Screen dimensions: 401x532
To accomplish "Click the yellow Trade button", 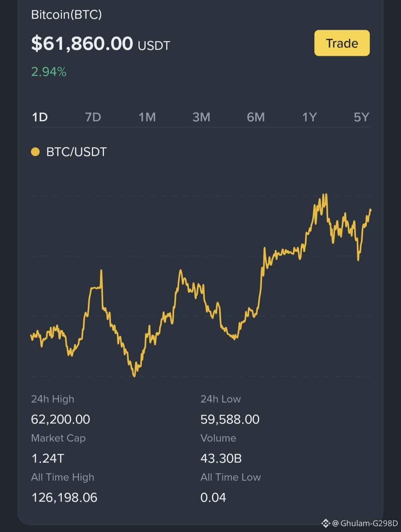I will point(342,43).
